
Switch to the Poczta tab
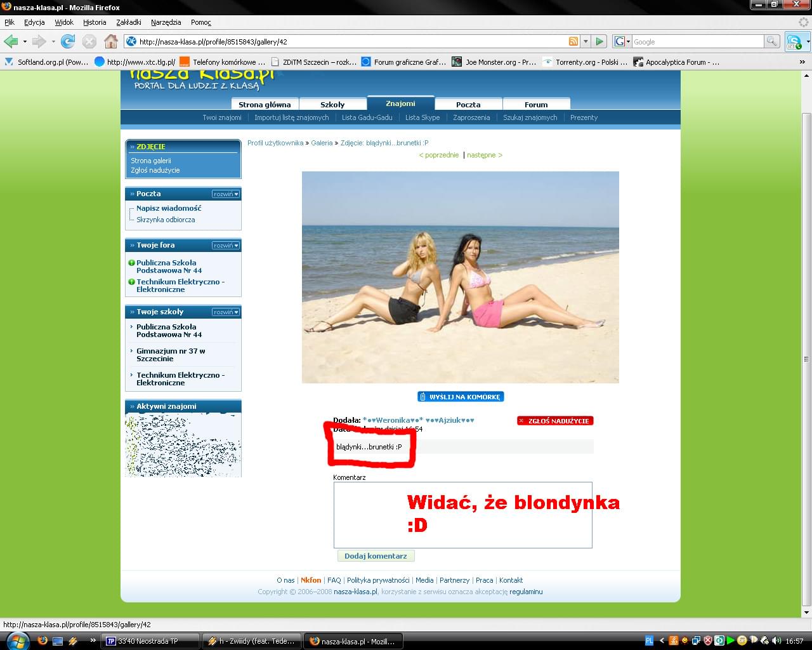(x=468, y=105)
